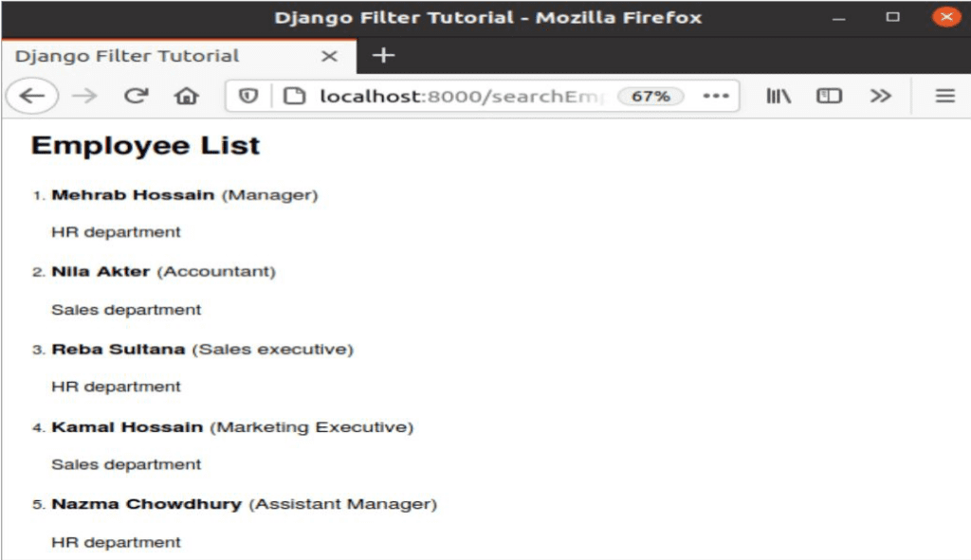971x560 pixels.
Task: Click the forward navigation arrow
Action: point(84,96)
